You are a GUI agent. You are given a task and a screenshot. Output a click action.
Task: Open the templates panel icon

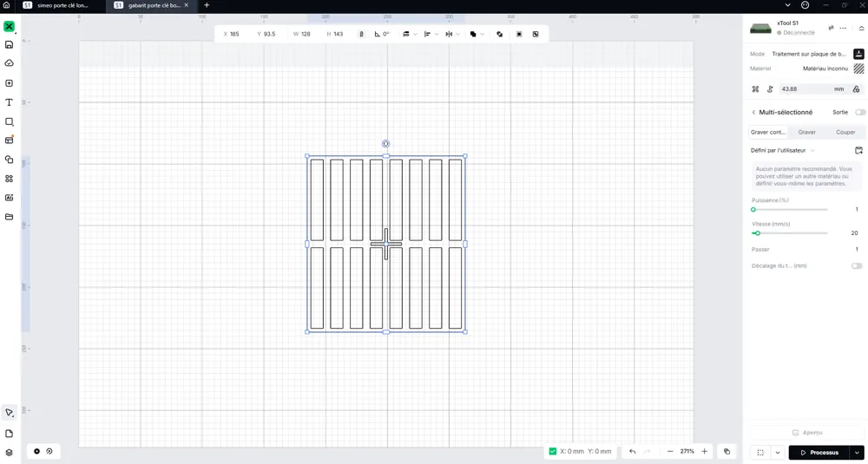9,141
